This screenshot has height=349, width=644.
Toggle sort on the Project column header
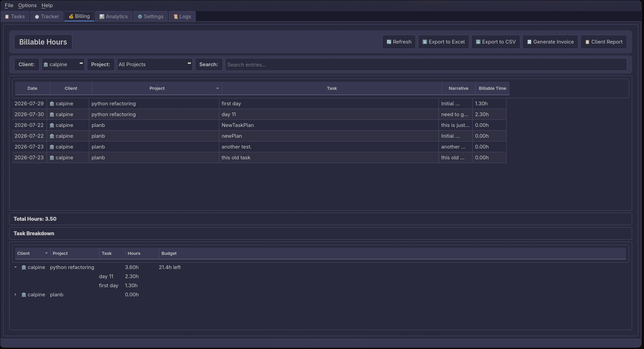pos(157,88)
